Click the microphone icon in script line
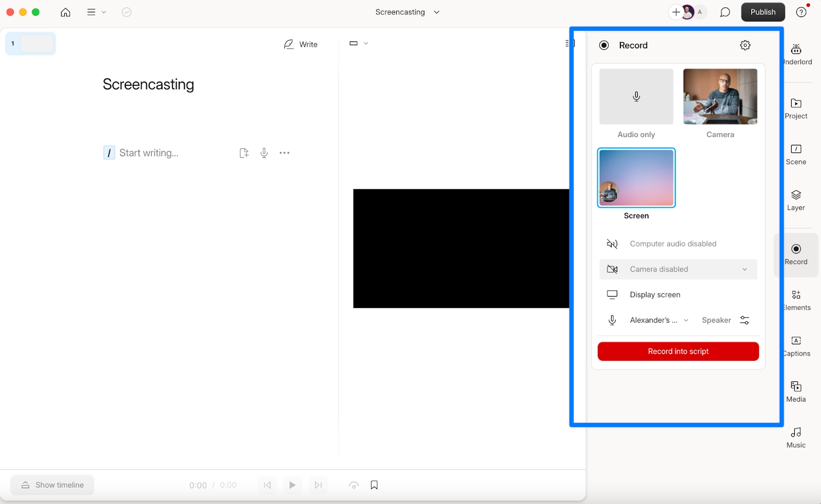Viewport: 821px width, 504px height. [264, 153]
